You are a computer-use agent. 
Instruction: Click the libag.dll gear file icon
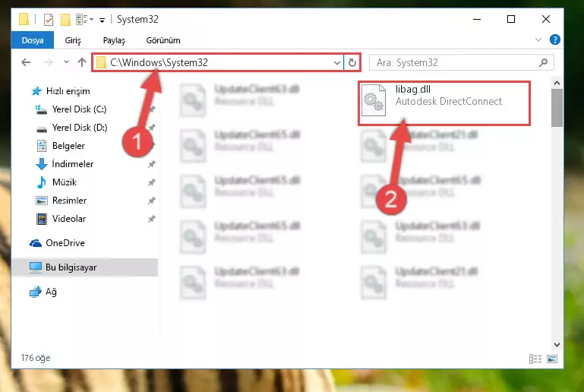click(x=374, y=100)
